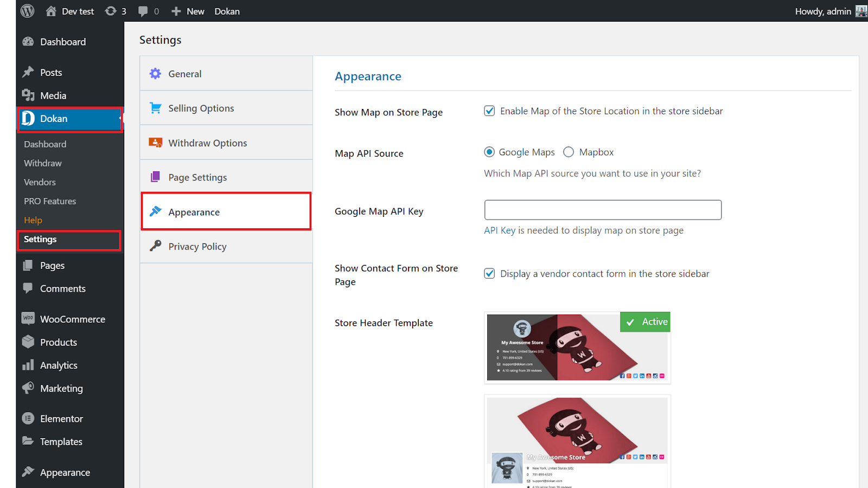Open the Selling Options tab
868x488 pixels.
pos(226,108)
